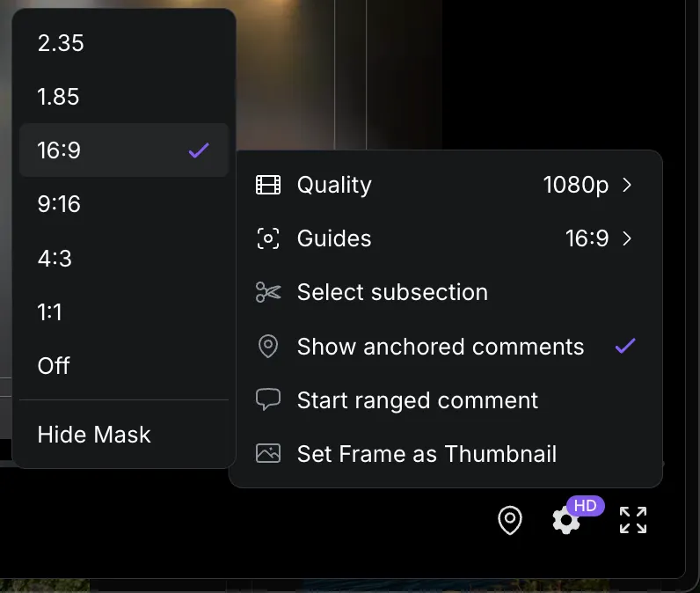Click the Quality filmstrip icon

[268, 185]
